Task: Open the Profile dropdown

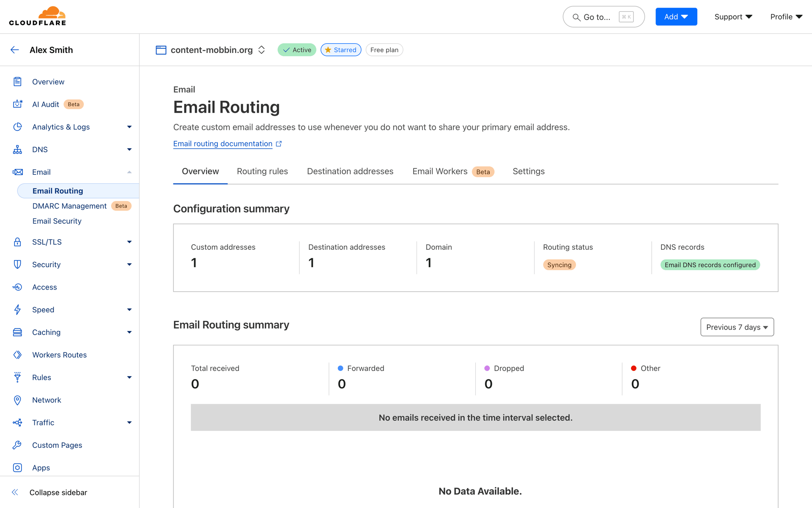Action: tap(786, 17)
